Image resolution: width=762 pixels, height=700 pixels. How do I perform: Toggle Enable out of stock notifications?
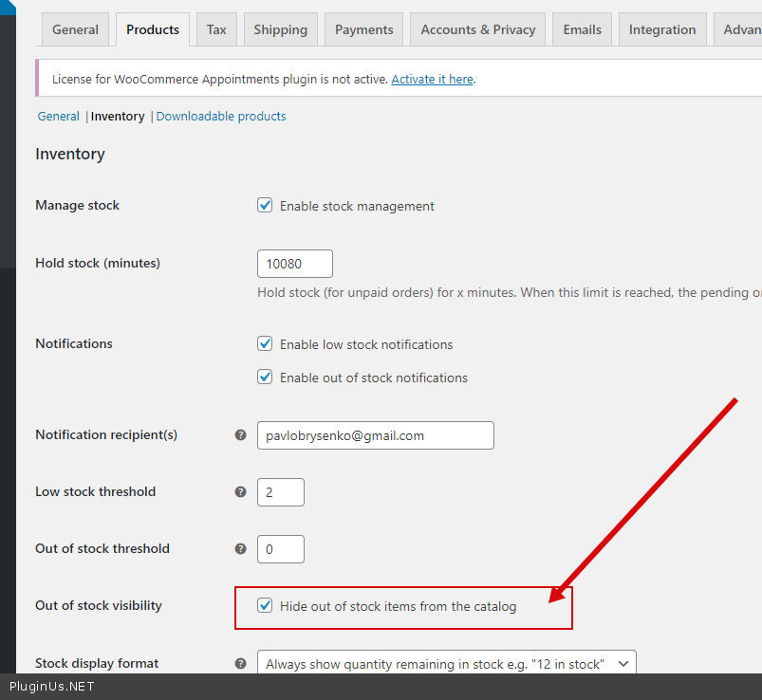pyautogui.click(x=266, y=378)
